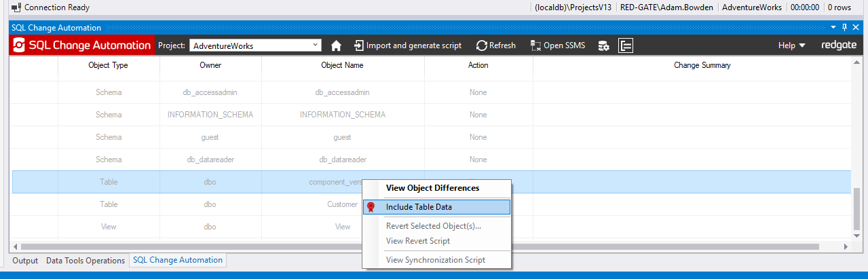Screen dimensions: 868x279
Task: Click Import and generate script
Action: 407,45
